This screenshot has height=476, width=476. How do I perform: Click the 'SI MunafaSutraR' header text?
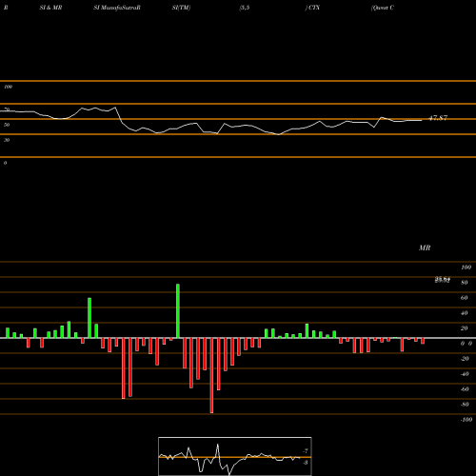(x=117, y=8)
